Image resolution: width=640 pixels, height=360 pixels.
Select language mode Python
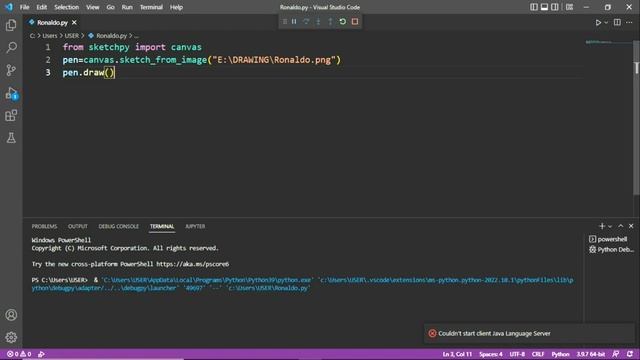coord(560,354)
